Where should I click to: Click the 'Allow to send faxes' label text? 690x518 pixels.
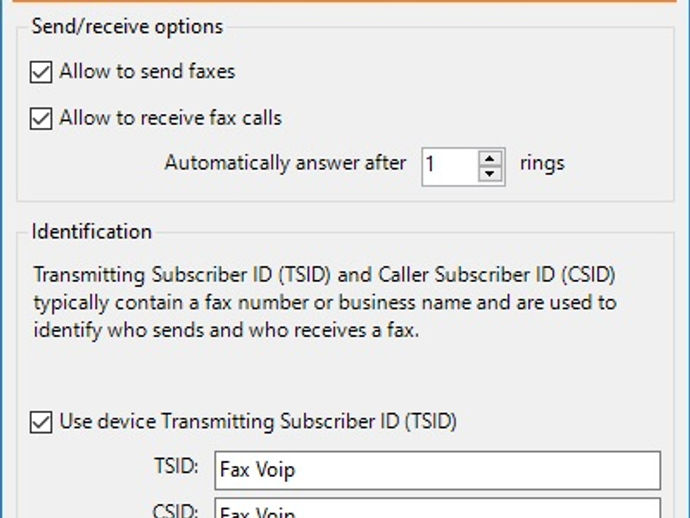[147, 72]
